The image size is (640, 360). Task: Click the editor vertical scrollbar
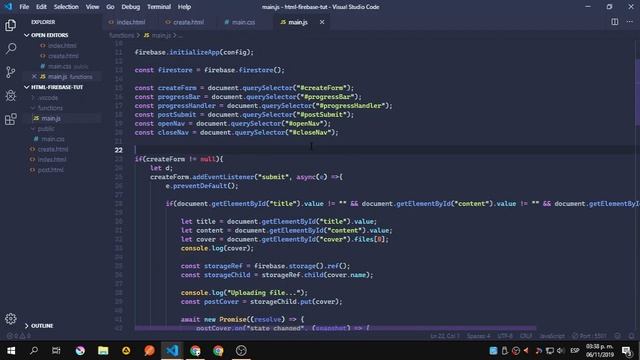637,92
